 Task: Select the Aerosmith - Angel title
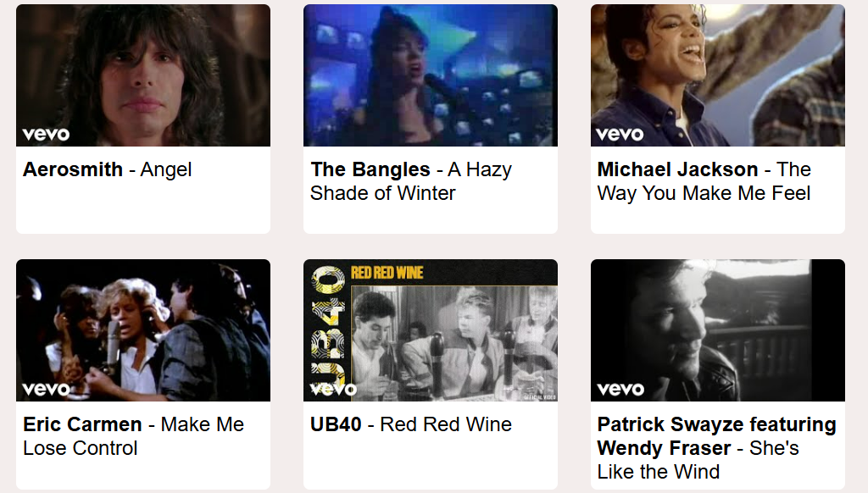[x=108, y=169]
